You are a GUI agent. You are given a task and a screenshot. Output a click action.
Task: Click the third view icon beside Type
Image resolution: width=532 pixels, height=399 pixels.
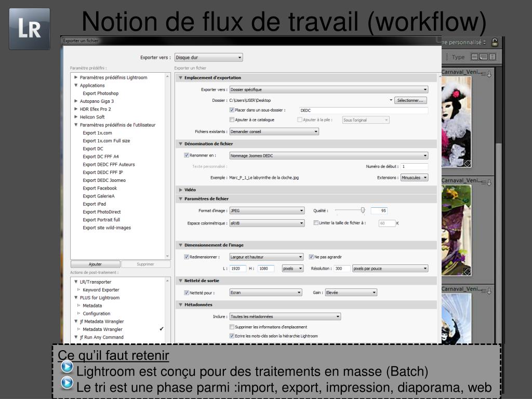pos(493,57)
